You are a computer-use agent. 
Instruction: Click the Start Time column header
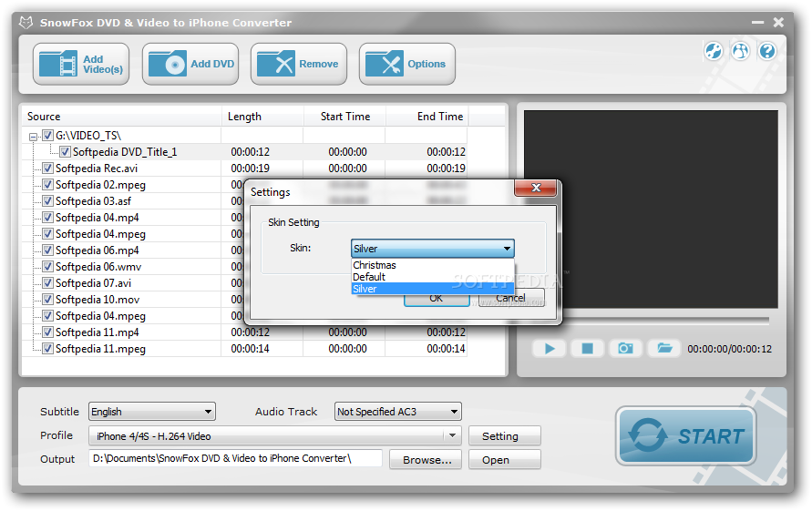344,117
